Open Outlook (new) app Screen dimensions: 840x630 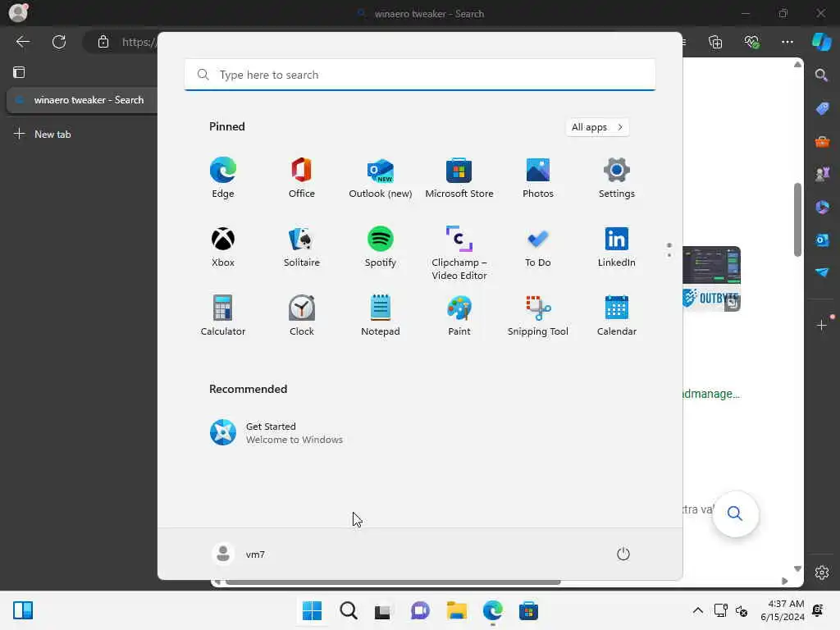click(381, 177)
